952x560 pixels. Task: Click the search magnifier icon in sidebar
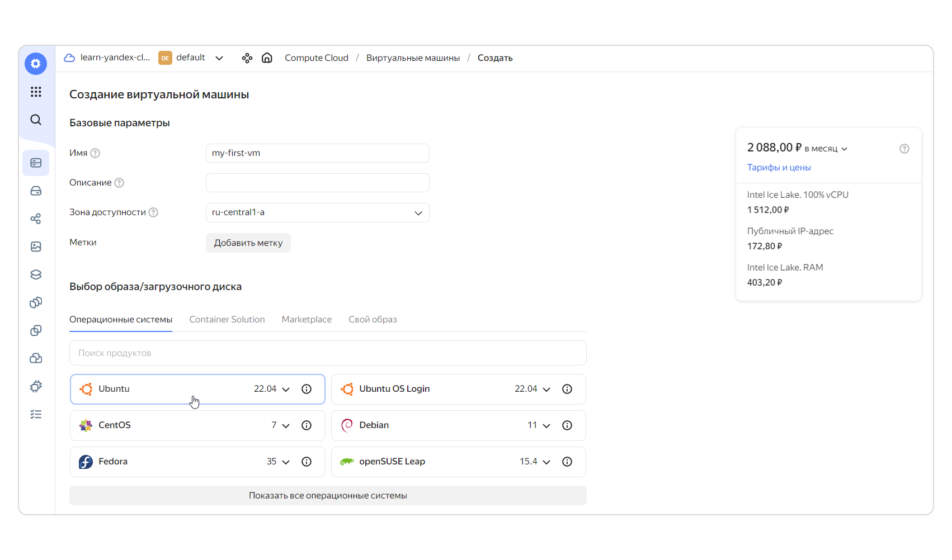36,120
